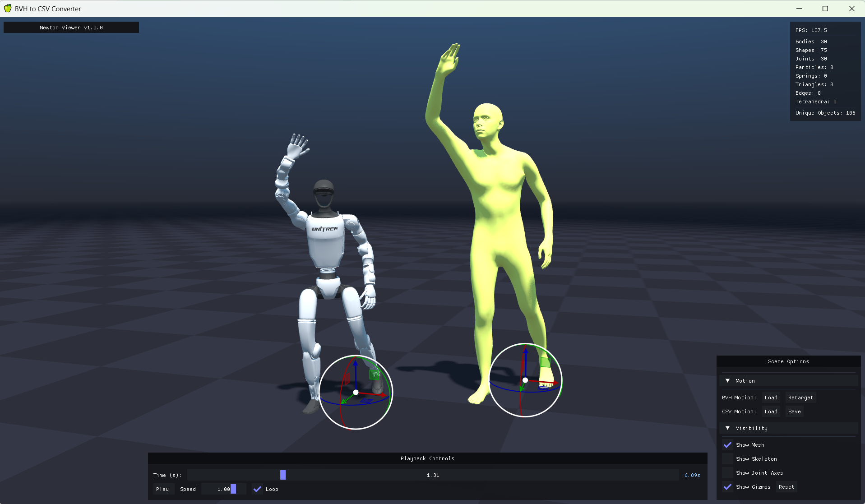Click the yellow human mesh head
The width and height of the screenshot is (865, 504).
point(487,121)
